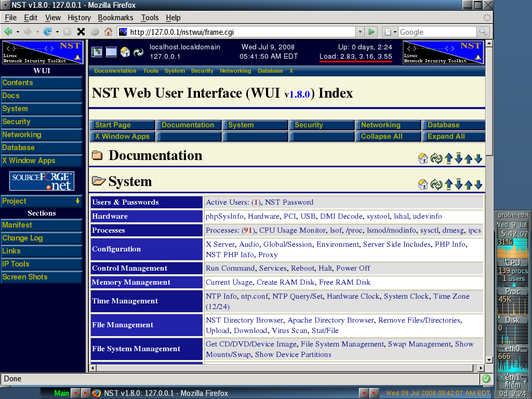
Task: Open the File menu
Action: pos(10,18)
